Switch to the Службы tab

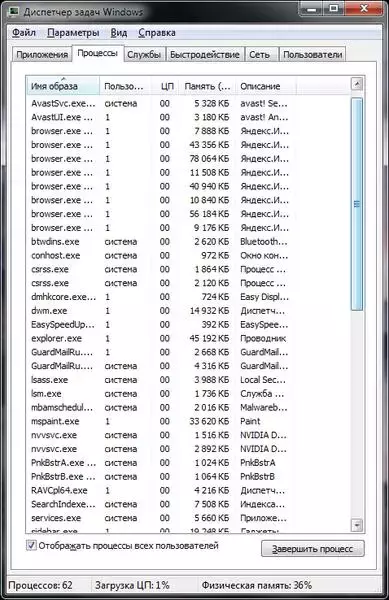144,55
